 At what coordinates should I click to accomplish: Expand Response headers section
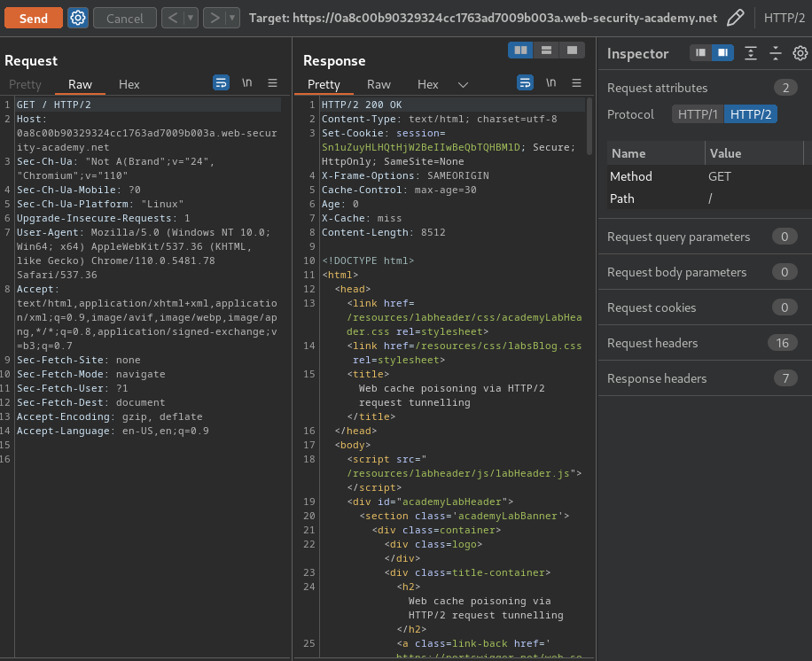705,379
